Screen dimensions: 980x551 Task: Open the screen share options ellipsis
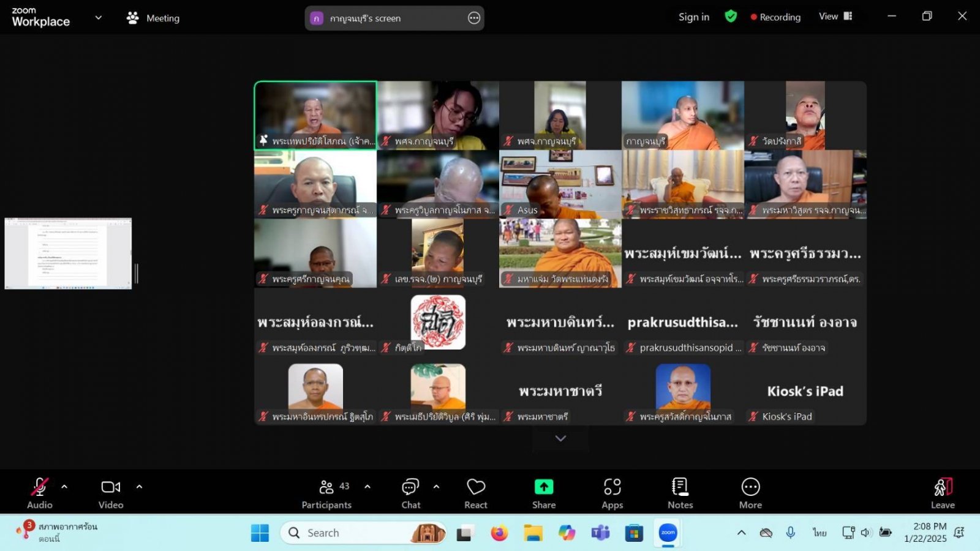click(474, 18)
